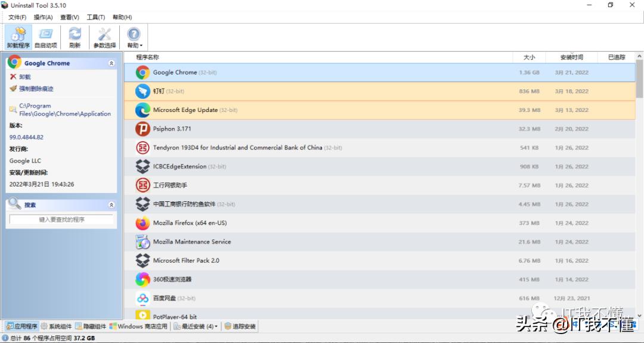
Task: Open the 自启动项 startup items toolbar icon
Action: (46, 37)
